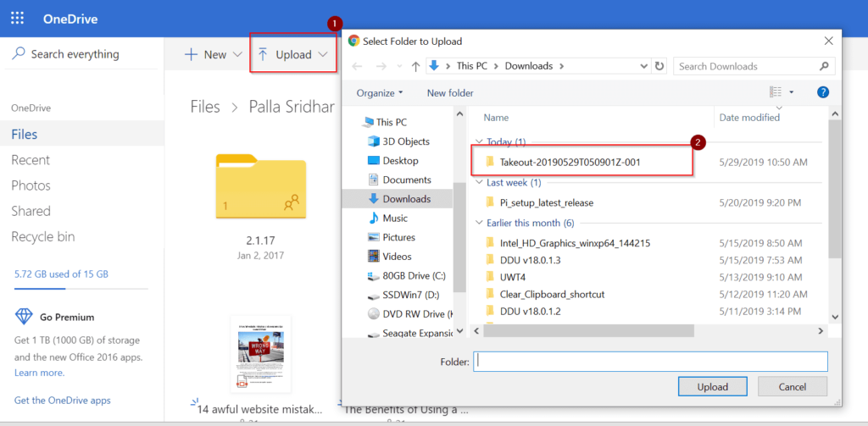Collapse the Today (1) group
Screen dimensions: 868x426
pos(479,142)
